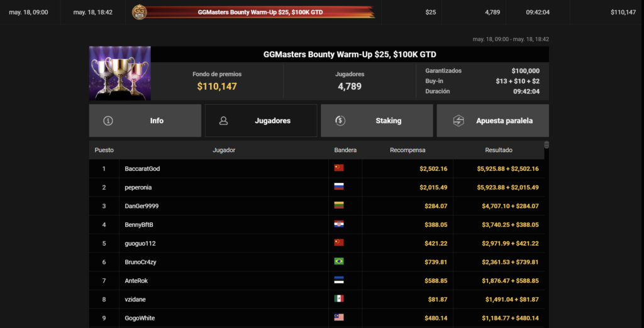Select player DanGer9999 in the list
Image resolution: width=644 pixels, height=328 pixels.
317,206
